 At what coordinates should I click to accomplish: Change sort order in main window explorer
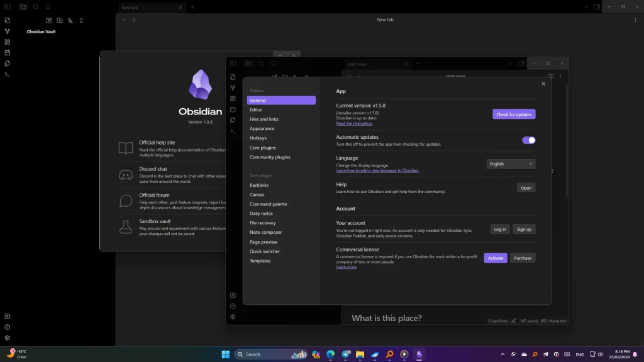tap(70, 21)
